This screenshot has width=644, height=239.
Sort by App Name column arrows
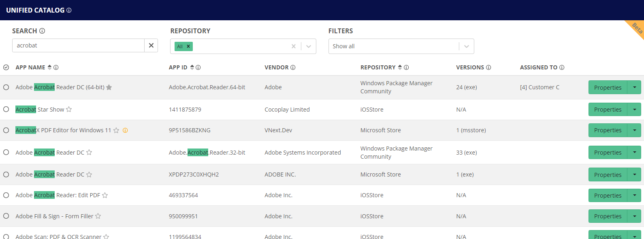click(49, 67)
